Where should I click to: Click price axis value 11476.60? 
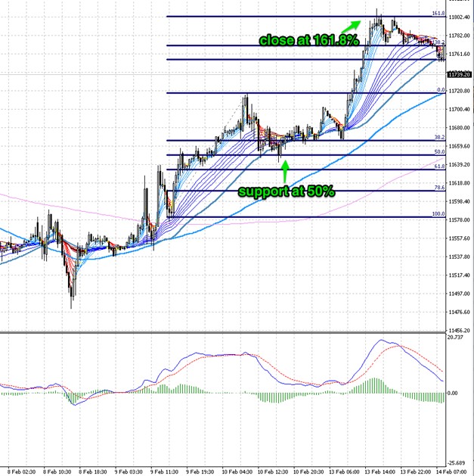coord(459,312)
